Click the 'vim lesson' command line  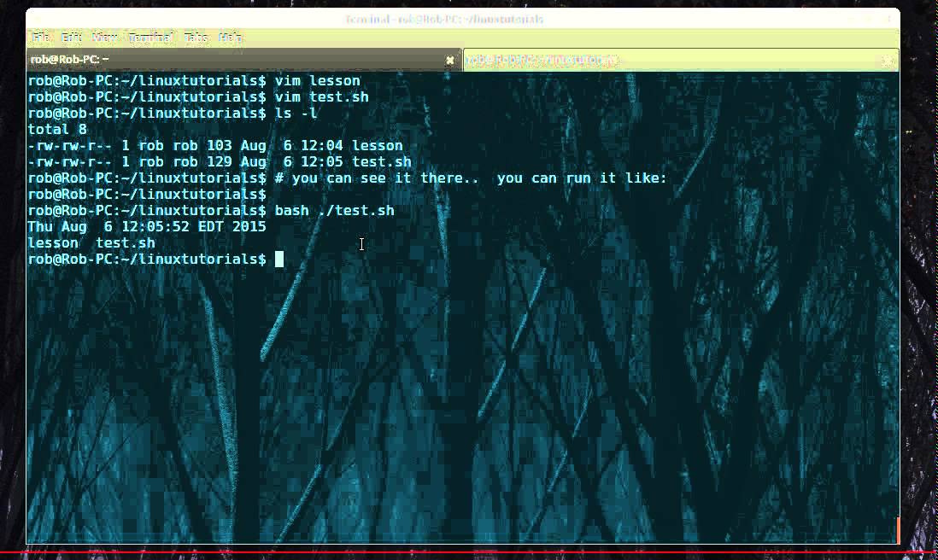(x=195, y=81)
